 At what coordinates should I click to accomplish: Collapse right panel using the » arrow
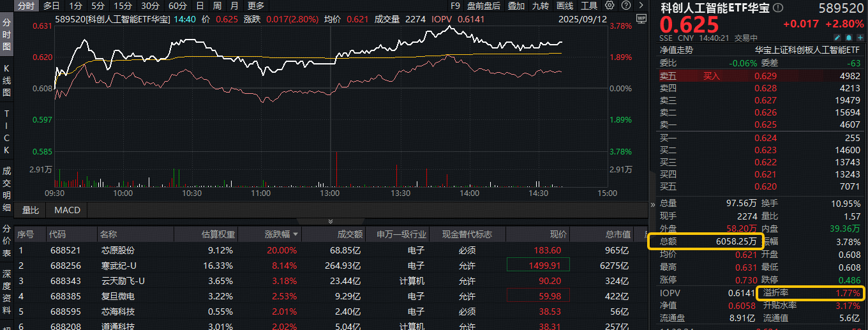652,205
